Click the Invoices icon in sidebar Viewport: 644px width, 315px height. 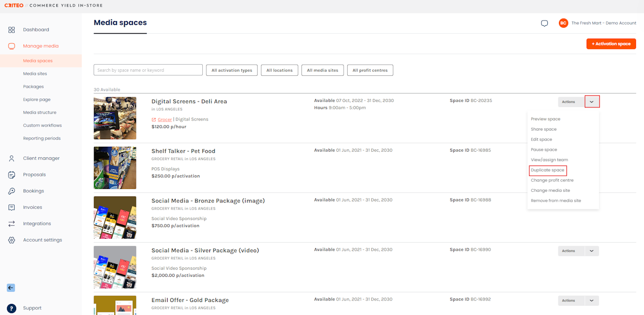(x=12, y=207)
